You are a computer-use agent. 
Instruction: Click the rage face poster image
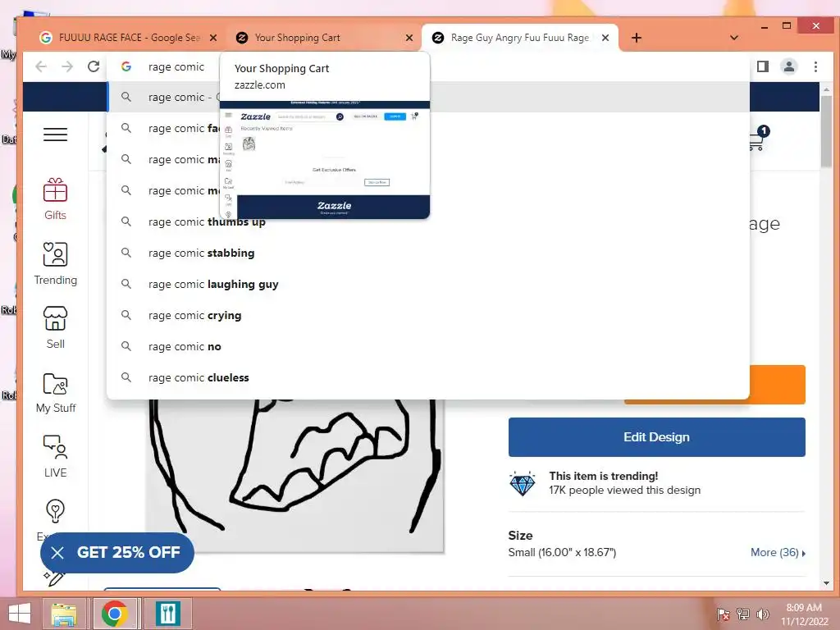pos(294,476)
